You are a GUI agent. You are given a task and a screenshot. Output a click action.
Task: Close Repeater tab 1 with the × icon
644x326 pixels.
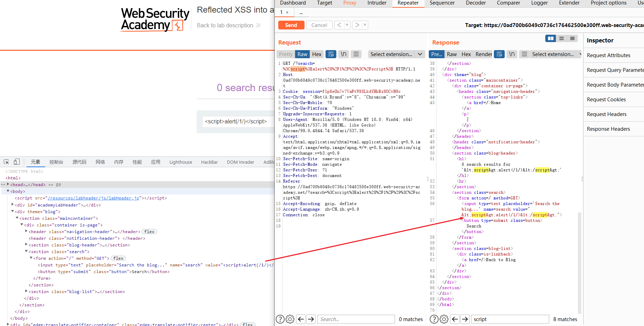point(287,12)
